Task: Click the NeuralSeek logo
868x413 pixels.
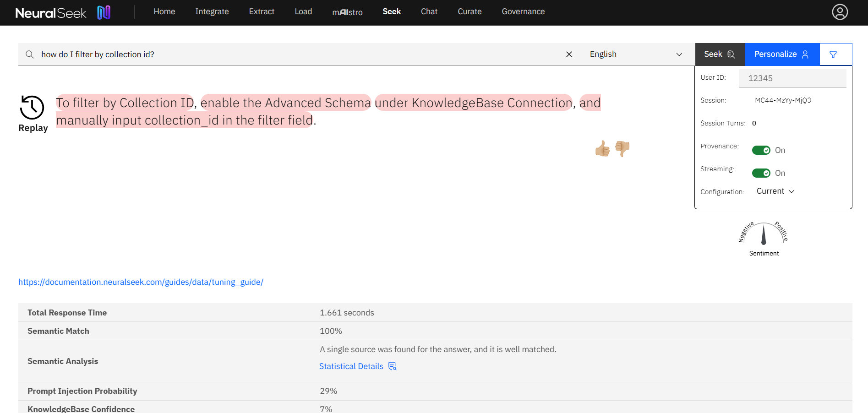Action: pyautogui.click(x=63, y=12)
